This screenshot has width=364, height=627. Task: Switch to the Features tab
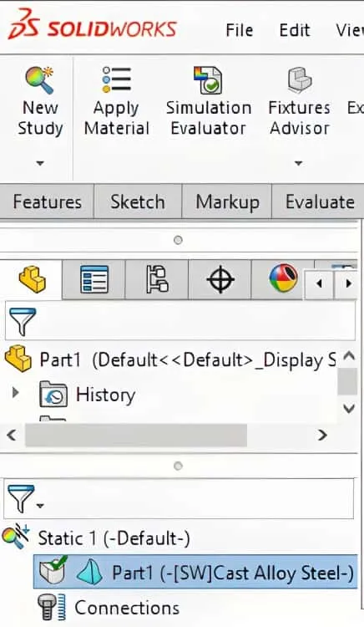(47, 201)
